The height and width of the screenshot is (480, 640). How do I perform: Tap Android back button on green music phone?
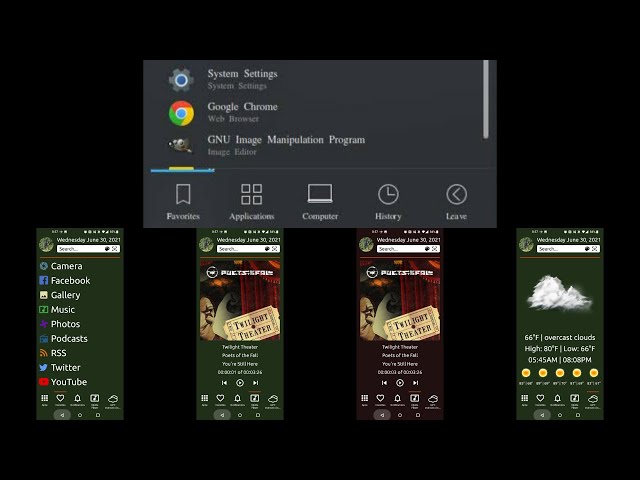(222, 415)
